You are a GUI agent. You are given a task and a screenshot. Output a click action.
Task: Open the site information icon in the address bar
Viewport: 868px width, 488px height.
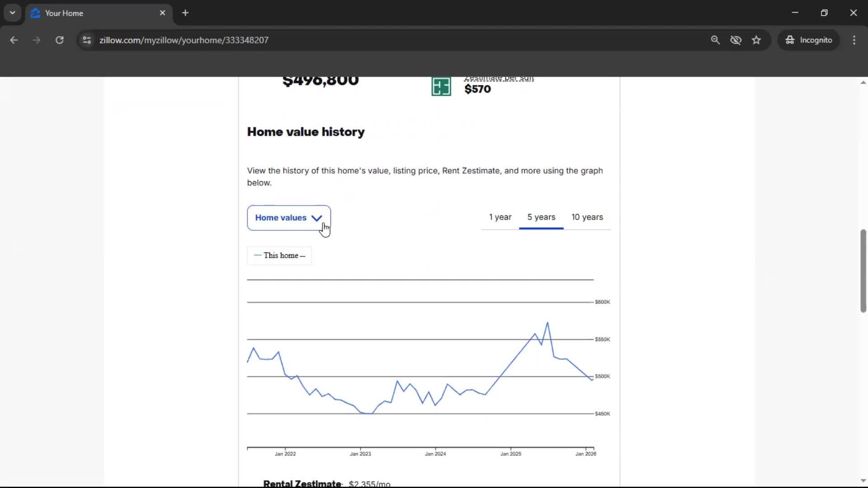tap(87, 40)
